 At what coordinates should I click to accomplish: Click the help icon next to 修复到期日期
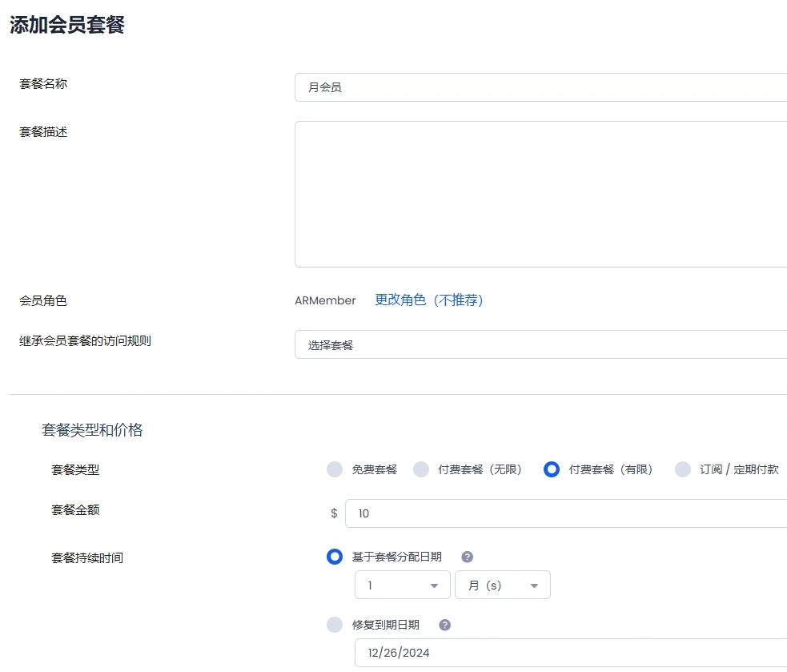coord(444,624)
